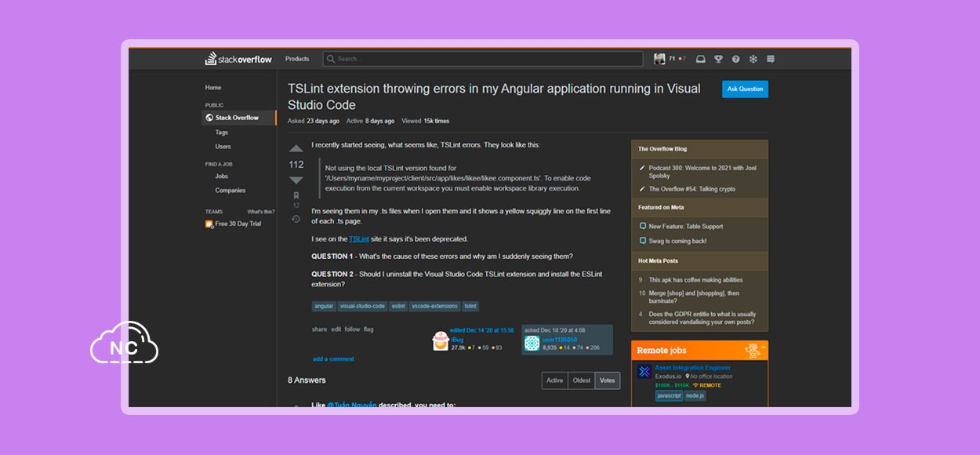Click the Stack Overflow logo
The height and width of the screenshot is (455, 980).
pyautogui.click(x=238, y=59)
